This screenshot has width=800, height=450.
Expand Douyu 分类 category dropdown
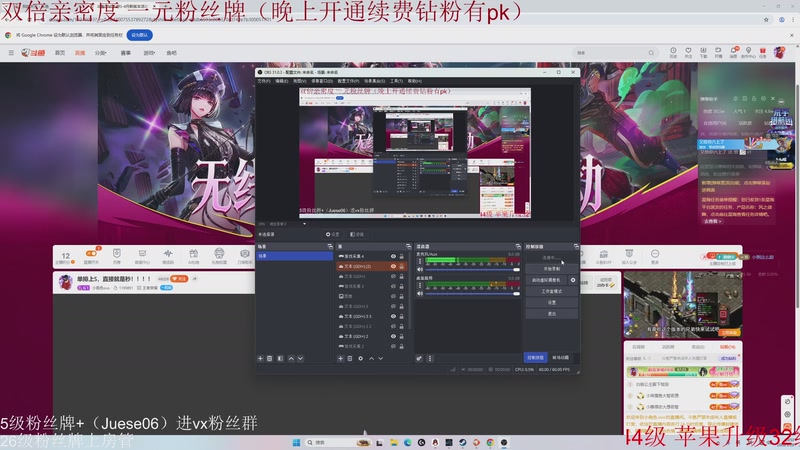point(101,53)
